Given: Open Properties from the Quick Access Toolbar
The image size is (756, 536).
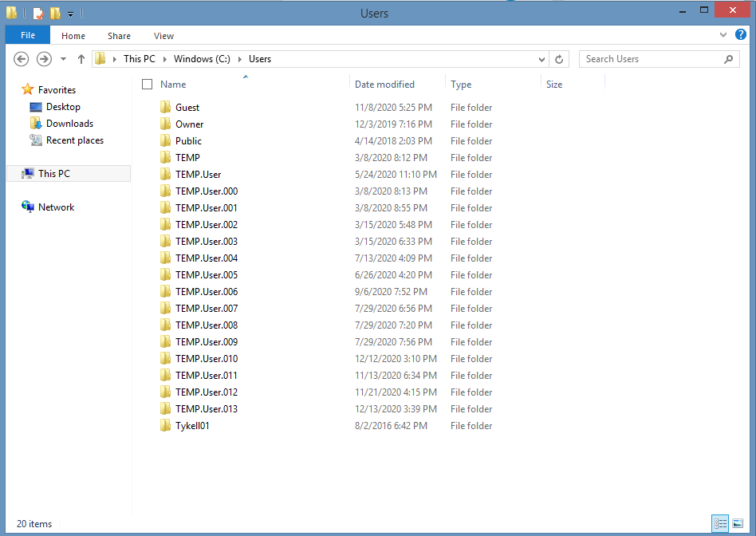Looking at the screenshot, I should [37, 12].
